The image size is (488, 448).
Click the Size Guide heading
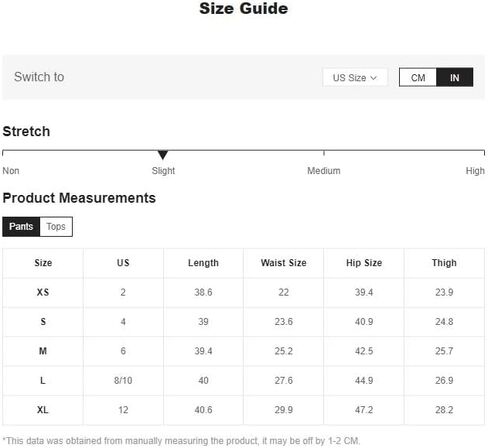(x=244, y=8)
